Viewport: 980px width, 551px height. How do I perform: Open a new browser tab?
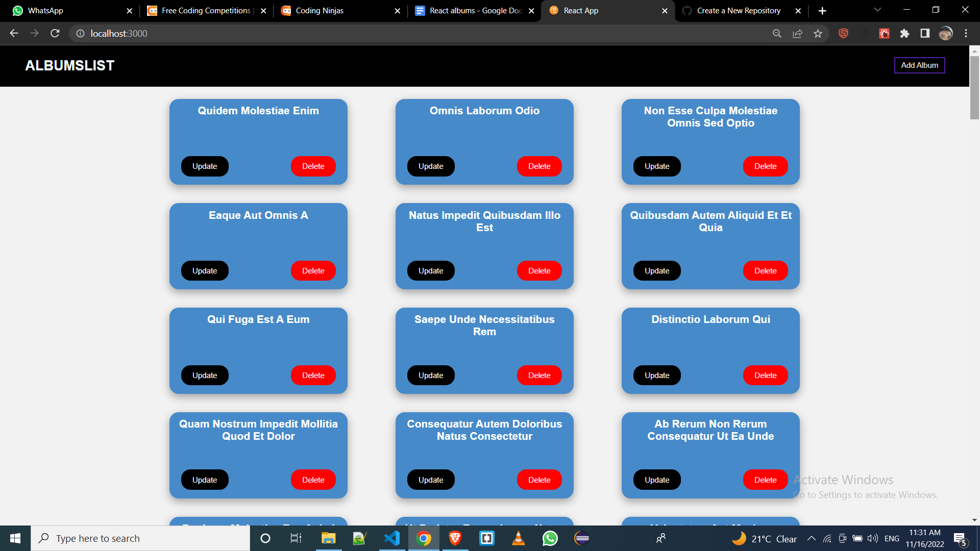822,11
